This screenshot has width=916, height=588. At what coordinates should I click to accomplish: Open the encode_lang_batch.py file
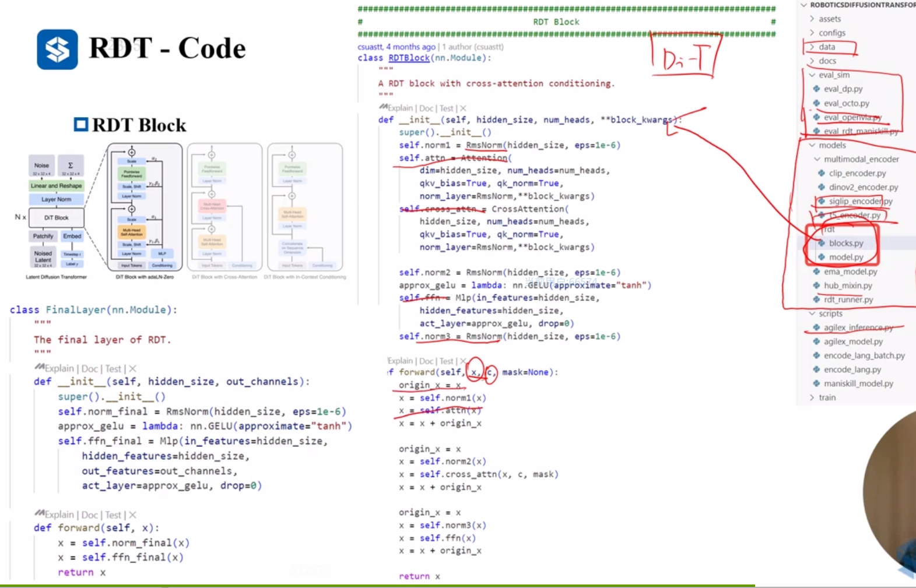(x=864, y=355)
